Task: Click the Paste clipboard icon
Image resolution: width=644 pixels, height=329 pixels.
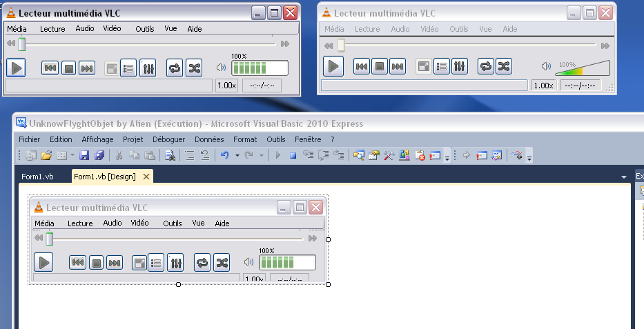Action: (x=150, y=155)
